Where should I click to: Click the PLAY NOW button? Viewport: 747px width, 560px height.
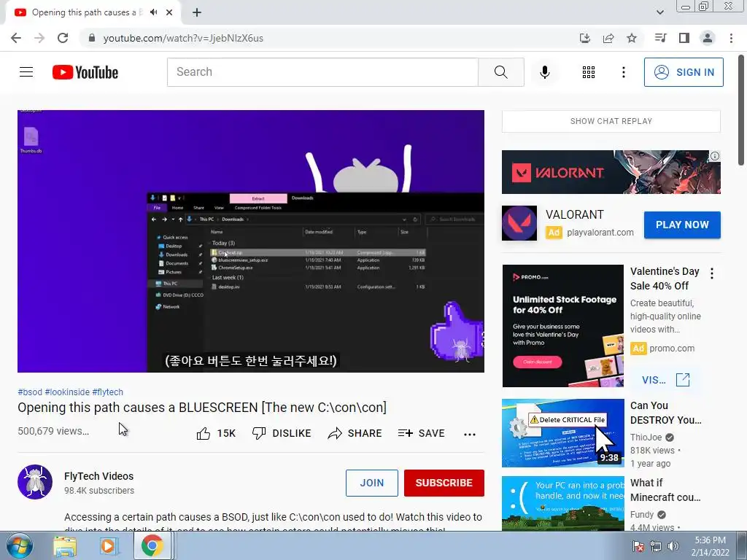[682, 225]
